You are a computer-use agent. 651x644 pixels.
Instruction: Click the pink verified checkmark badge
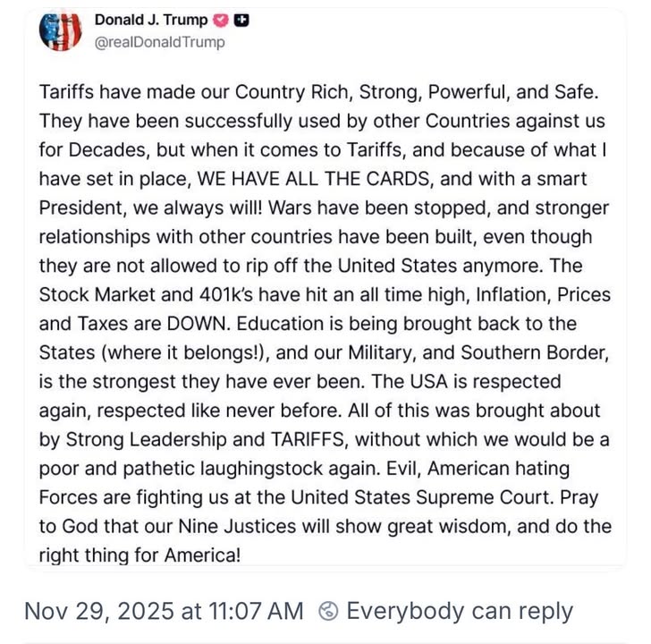pos(221,21)
